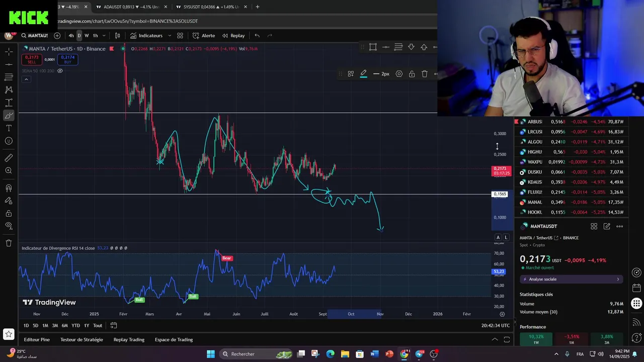The height and width of the screenshot is (362, 644).
Task: Click the 0,2173 SELL button
Action: [32, 59]
